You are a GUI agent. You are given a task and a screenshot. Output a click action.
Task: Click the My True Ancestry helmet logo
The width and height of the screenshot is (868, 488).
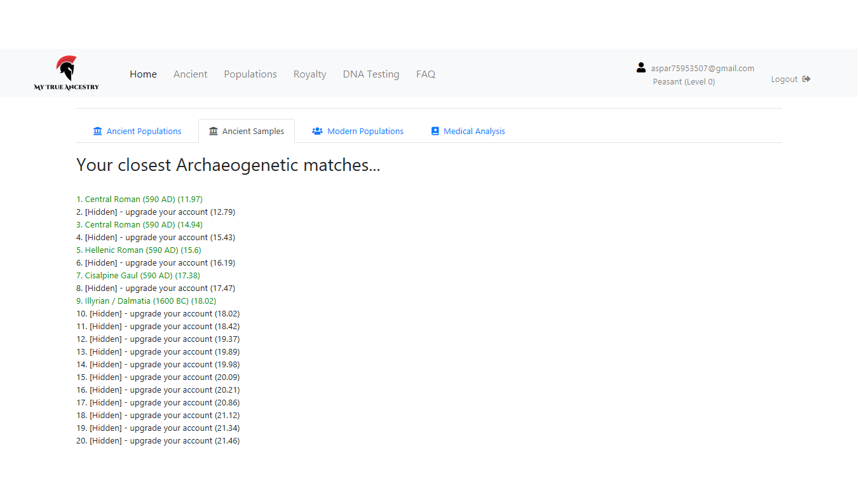(x=66, y=73)
